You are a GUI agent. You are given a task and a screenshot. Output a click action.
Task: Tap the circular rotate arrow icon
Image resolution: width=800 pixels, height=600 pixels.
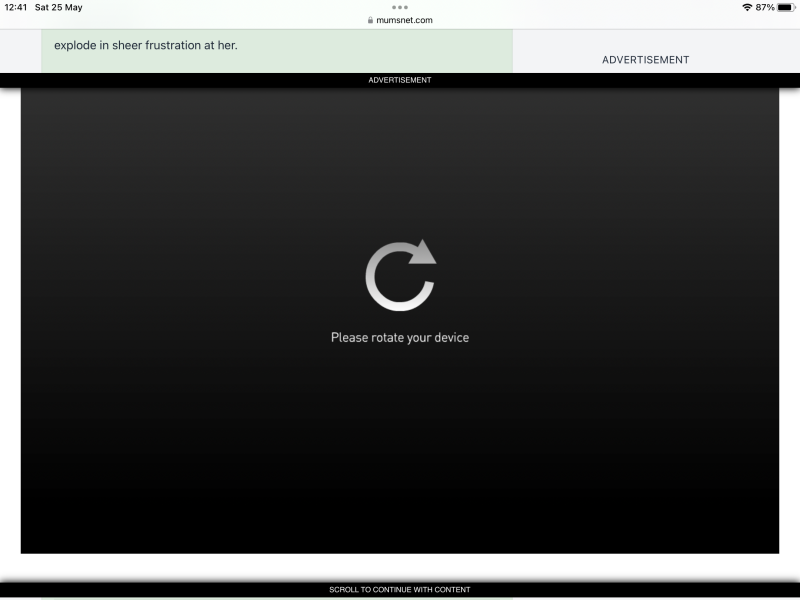pyautogui.click(x=400, y=276)
